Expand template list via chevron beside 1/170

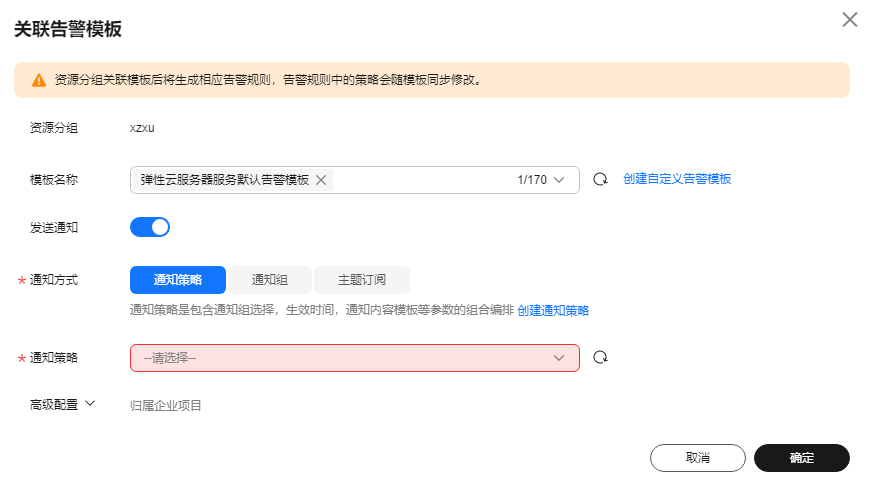[x=559, y=180]
